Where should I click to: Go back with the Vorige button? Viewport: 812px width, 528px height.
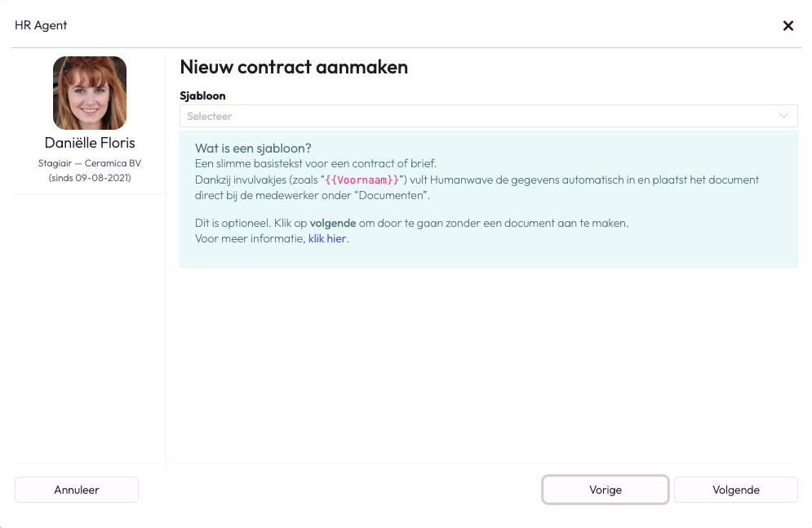click(606, 490)
